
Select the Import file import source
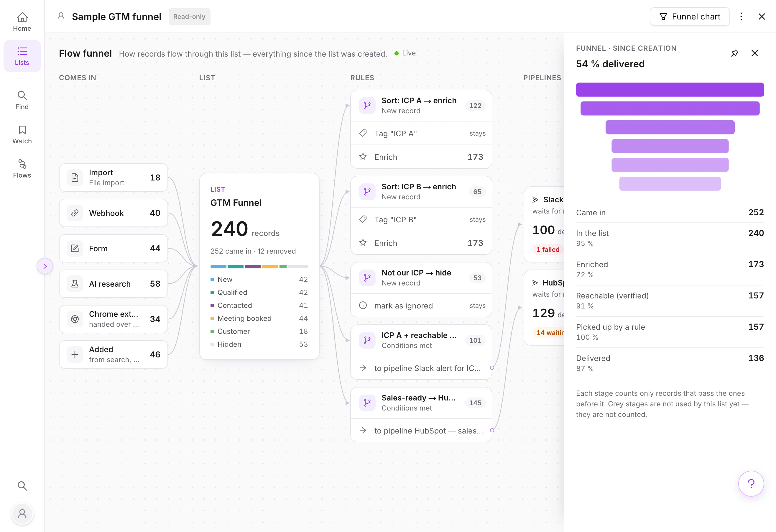pyautogui.click(x=114, y=178)
